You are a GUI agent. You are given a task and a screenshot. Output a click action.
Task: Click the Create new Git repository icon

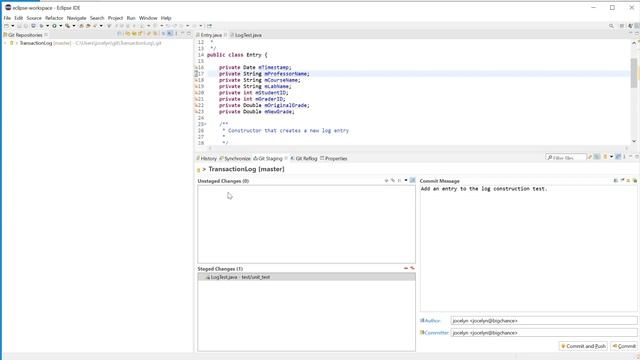pyautogui.click(x=140, y=33)
